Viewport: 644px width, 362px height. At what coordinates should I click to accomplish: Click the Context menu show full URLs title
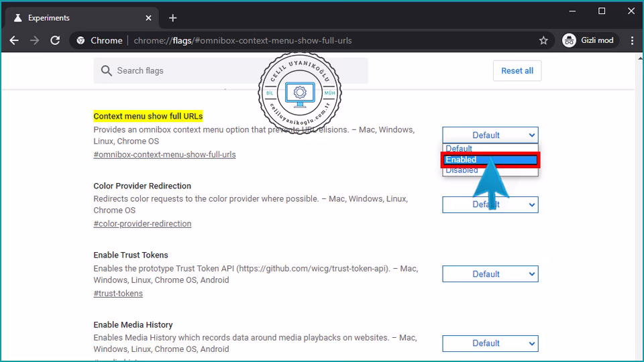coord(148,116)
